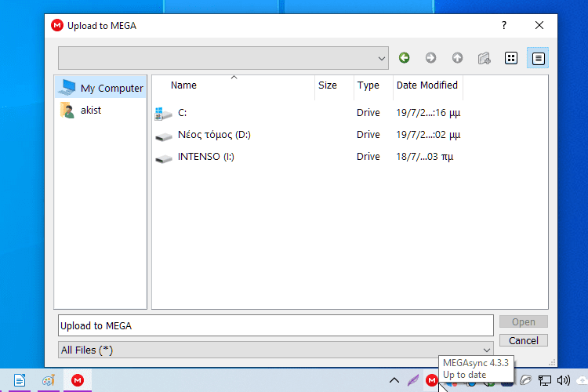The image size is (588, 392).
Task: Select My Computer in the sidebar
Action: pyautogui.click(x=101, y=88)
